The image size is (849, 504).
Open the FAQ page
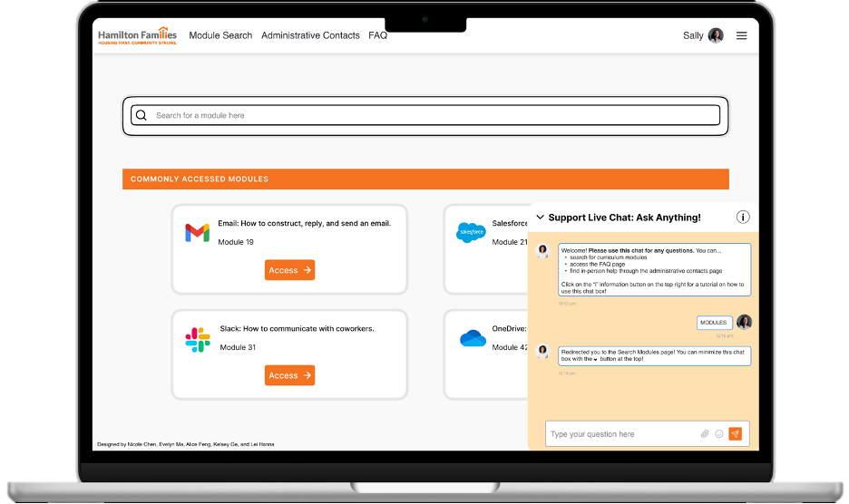377,35
